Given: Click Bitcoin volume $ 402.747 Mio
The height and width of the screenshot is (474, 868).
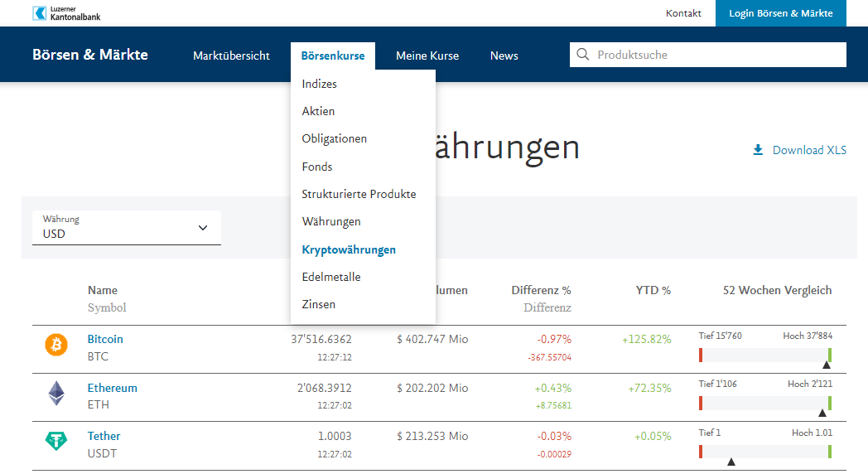Looking at the screenshot, I should [x=432, y=339].
